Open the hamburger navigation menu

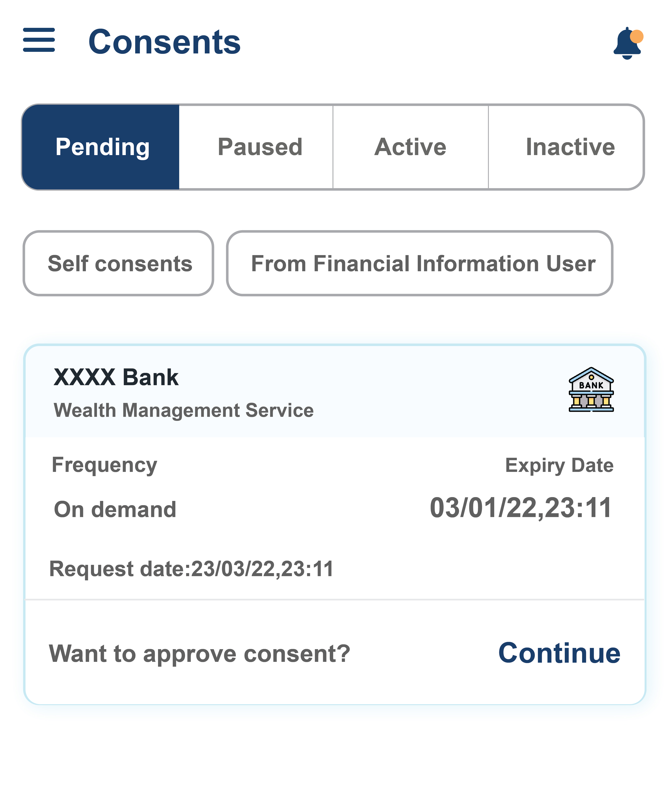click(x=39, y=40)
